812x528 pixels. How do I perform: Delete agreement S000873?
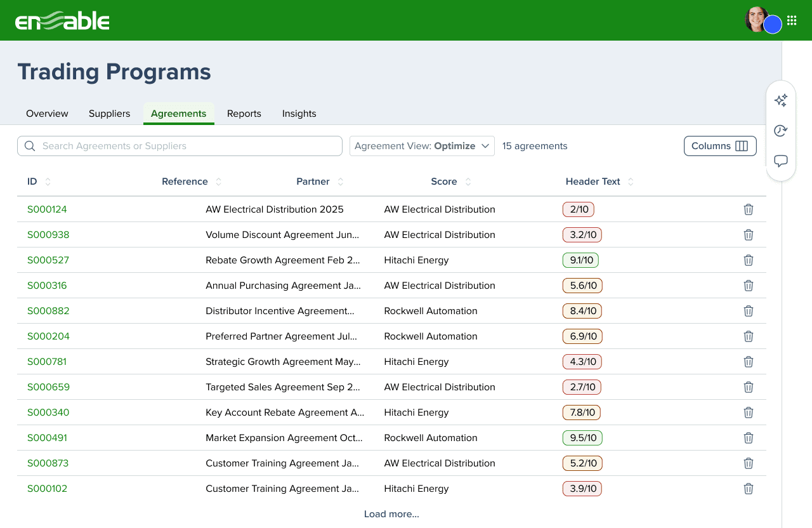click(x=749, y=463)
